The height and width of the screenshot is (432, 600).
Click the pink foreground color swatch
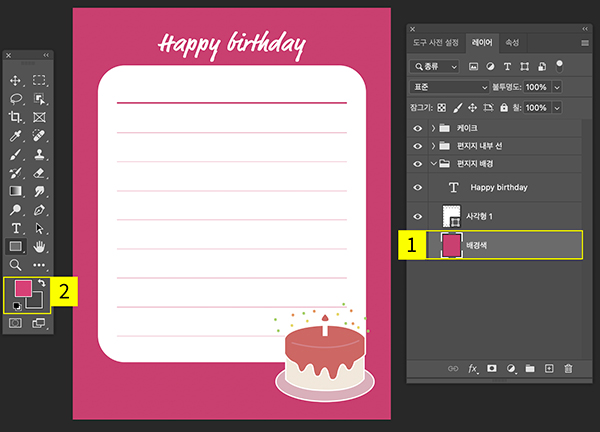(x=23, y=288)
